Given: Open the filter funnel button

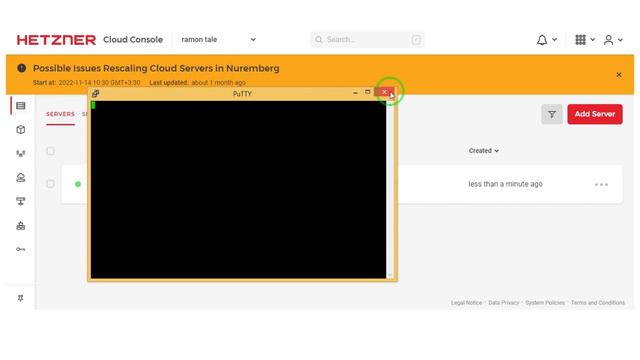Looking at the screenshot, I should [552, 114].
